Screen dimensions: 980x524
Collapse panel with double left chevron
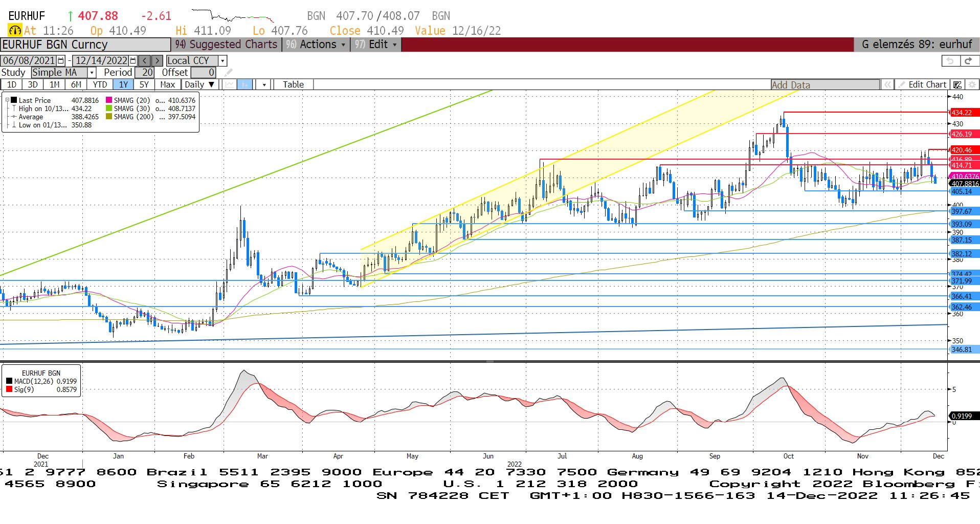point(888,84)
